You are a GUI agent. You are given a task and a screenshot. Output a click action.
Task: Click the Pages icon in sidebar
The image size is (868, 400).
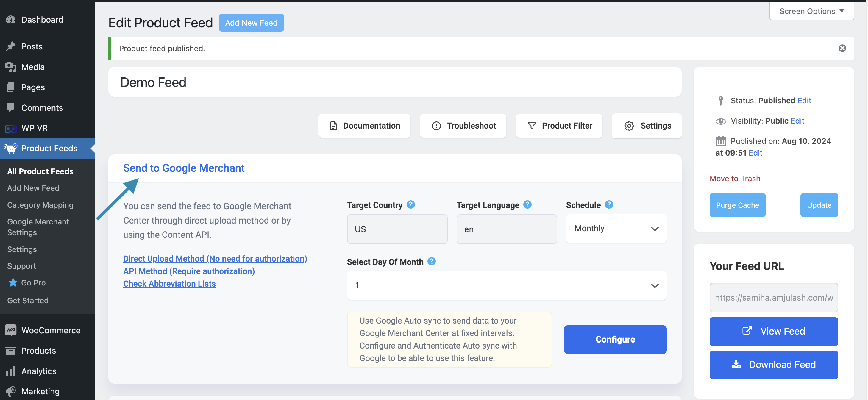(x=11, y=87)
